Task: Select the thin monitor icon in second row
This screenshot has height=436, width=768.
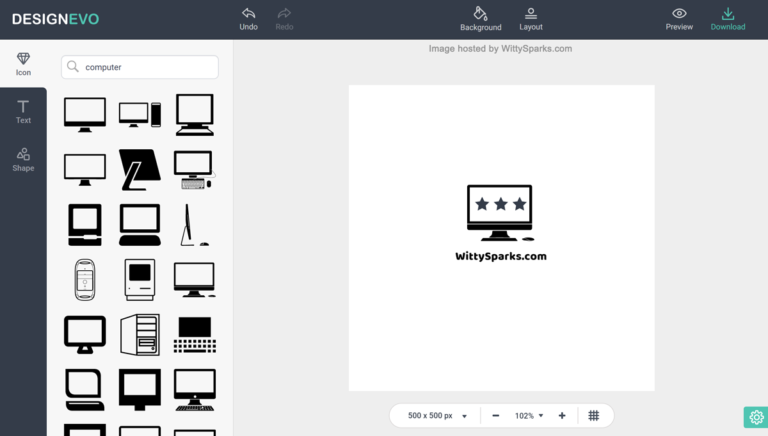Action: click(85, 170)
